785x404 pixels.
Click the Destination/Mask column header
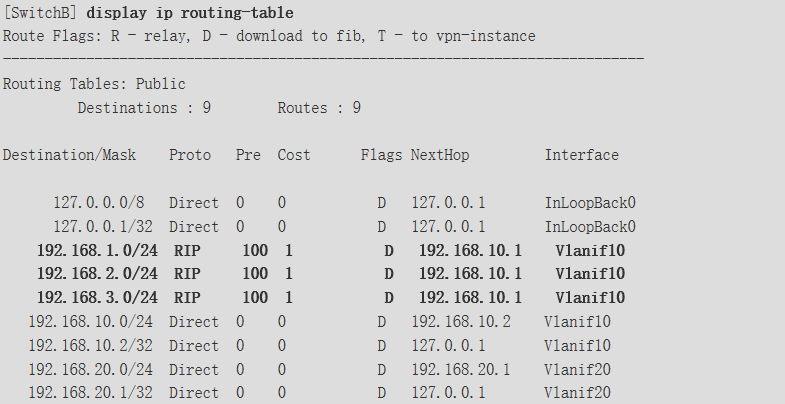(x=76, y=155)
